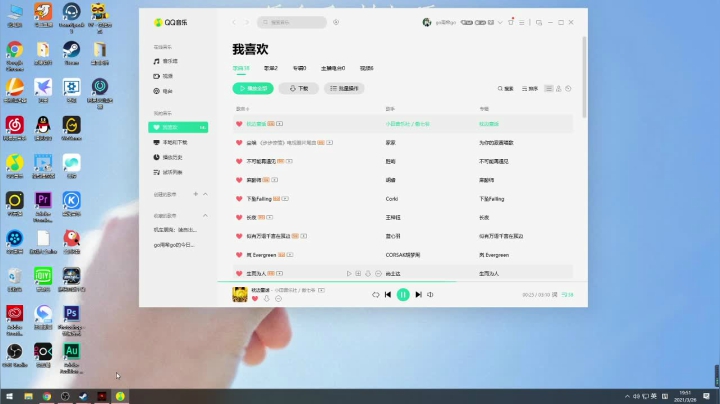
Task: Remove 生而为人 with row minus icon
Action: coord(378,274)
